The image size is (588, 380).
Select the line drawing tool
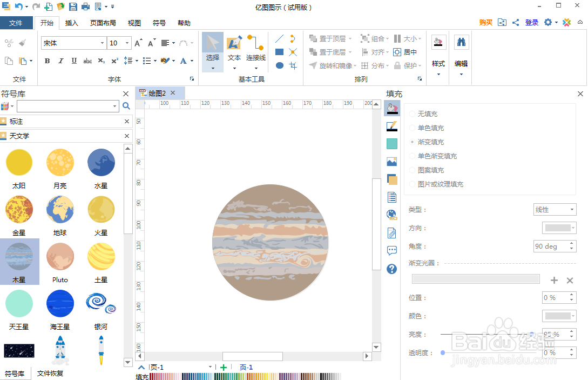279,39
